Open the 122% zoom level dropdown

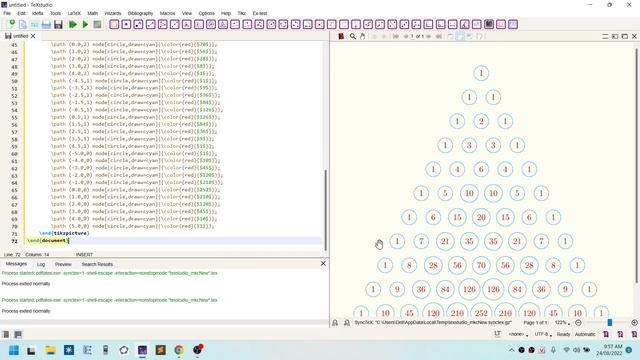pyautogui.click(x=562, y=322)
